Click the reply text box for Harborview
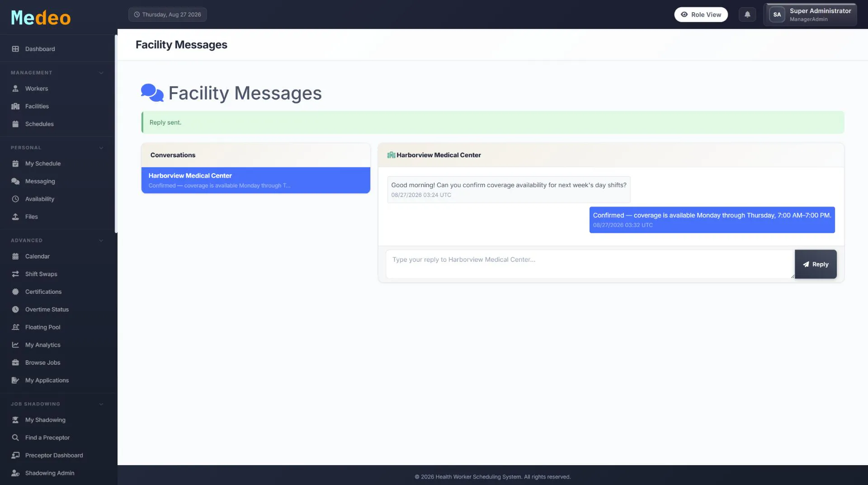Image resolution: width=868 pixels, height=485 pixels. point(590,264)
